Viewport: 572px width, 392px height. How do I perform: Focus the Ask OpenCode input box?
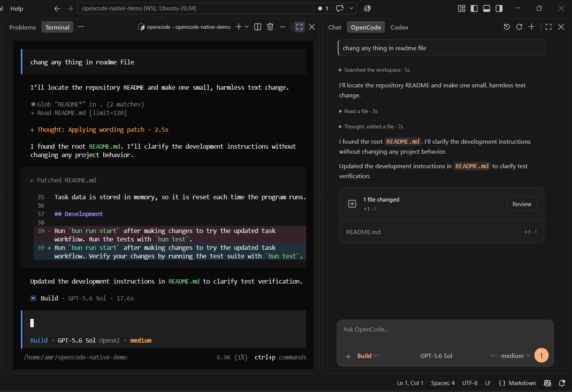(445, 330)
